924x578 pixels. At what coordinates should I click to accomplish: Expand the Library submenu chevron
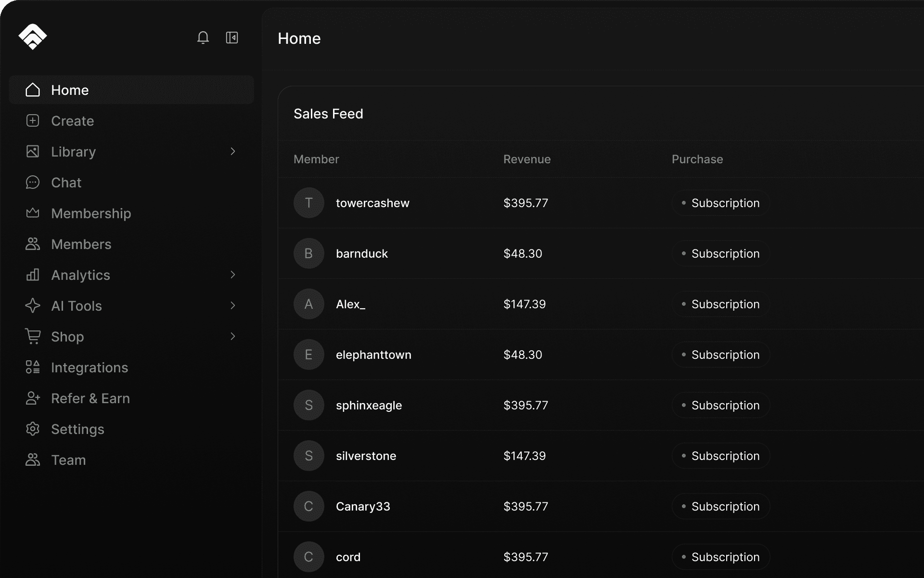point(233,151)
